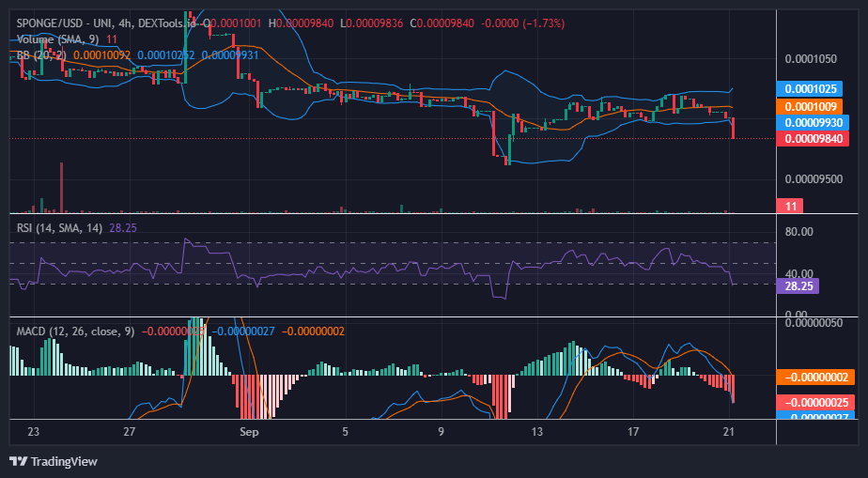Click the RSI 40.00 axis tick
The height and width of the screenshot is (478, 868).
[798, 273]
